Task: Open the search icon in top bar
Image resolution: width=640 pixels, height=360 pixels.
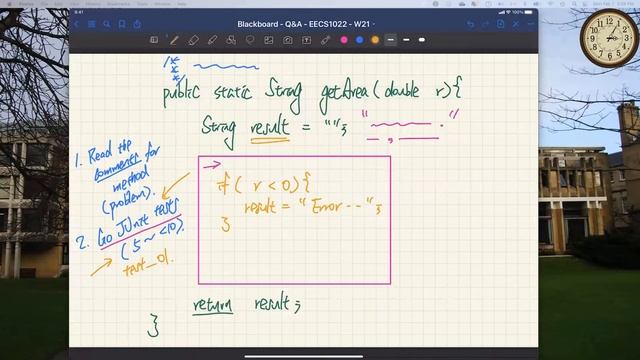Action: tap(107, 24)
